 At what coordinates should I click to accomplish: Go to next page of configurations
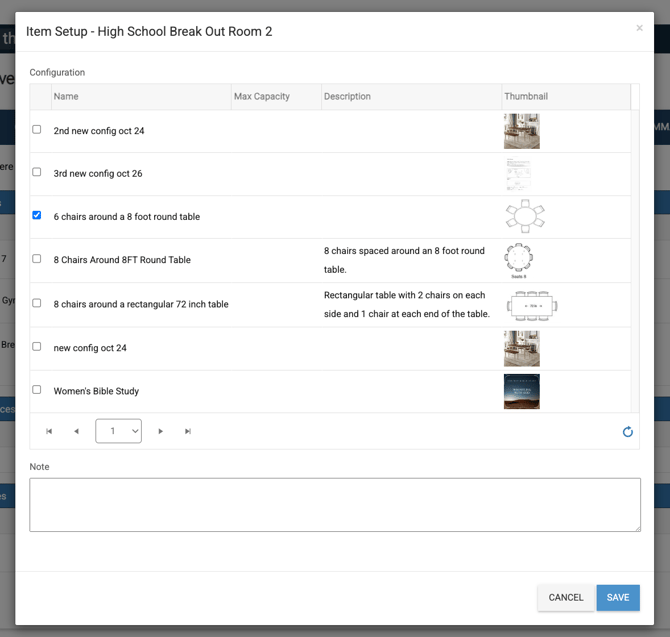161,431
